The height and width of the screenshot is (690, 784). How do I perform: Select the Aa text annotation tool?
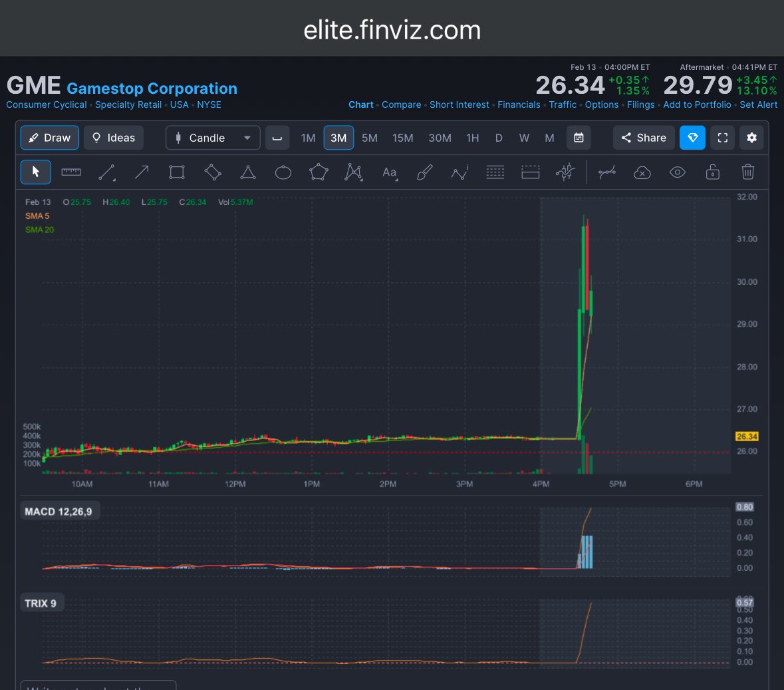[x=390, y=172]
